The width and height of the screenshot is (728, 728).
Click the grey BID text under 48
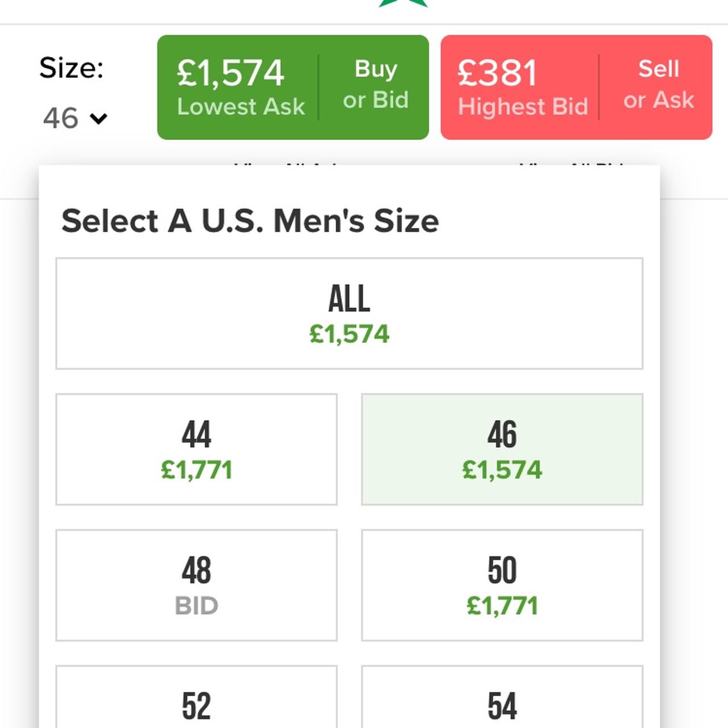(196, 606)
